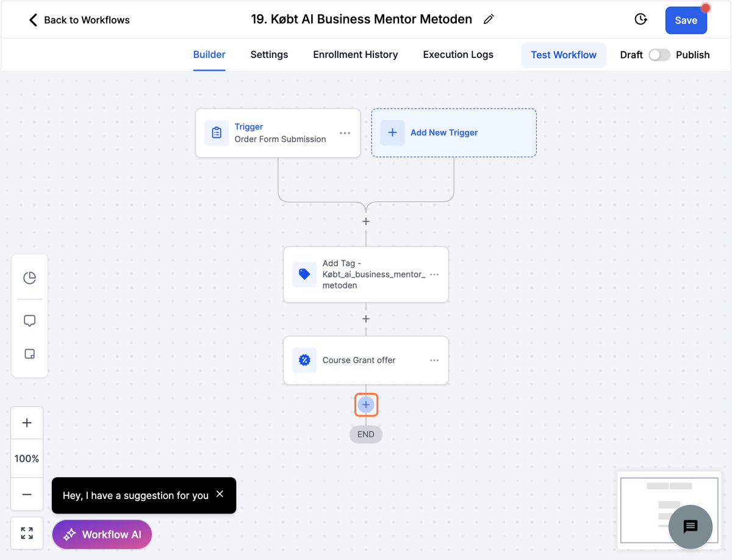Open options menu for the Add Tag step
732x560 pixels.
tap(434, 275)
